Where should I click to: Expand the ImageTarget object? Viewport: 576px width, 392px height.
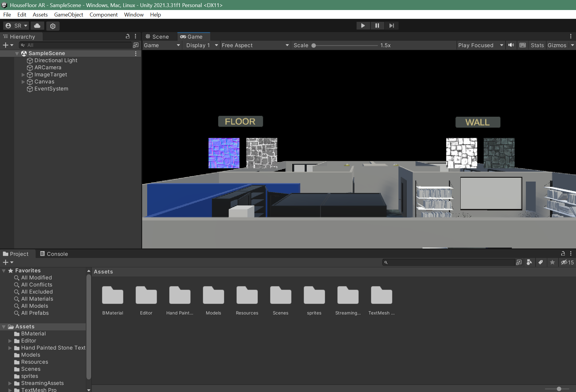pyautogui.click(x=23, y=75)
